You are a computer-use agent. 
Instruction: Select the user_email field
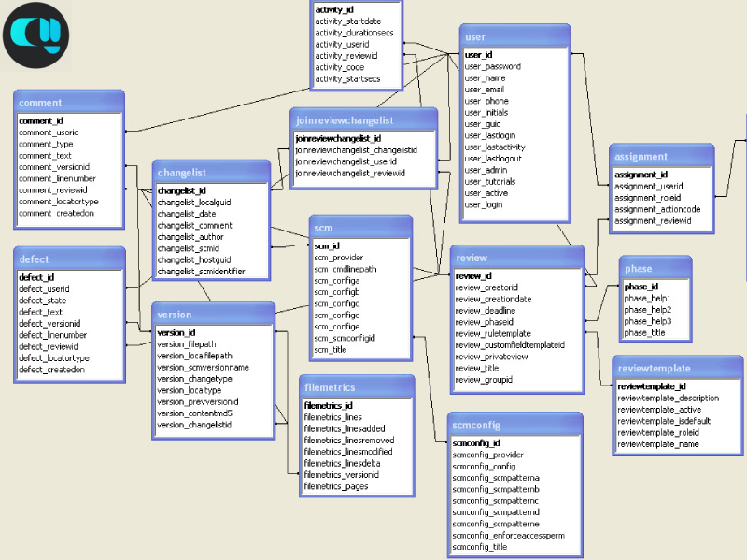pos(485,90)
